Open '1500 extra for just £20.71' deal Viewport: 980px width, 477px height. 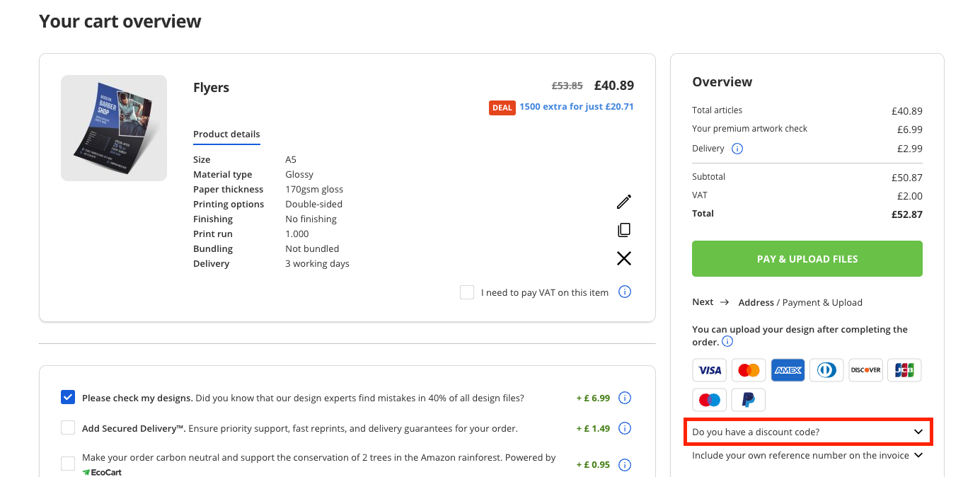(x=577, y=107)
